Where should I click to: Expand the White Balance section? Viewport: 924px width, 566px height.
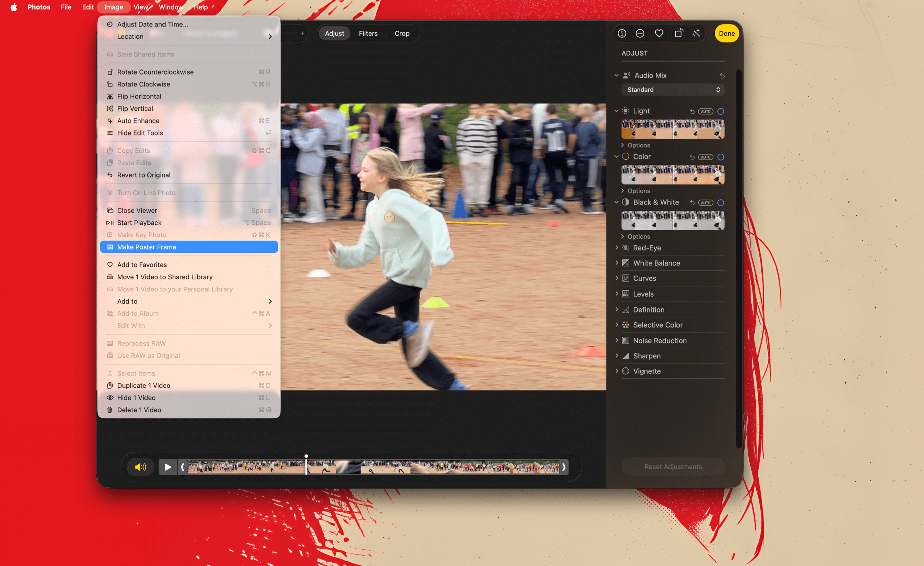(617, 263)
